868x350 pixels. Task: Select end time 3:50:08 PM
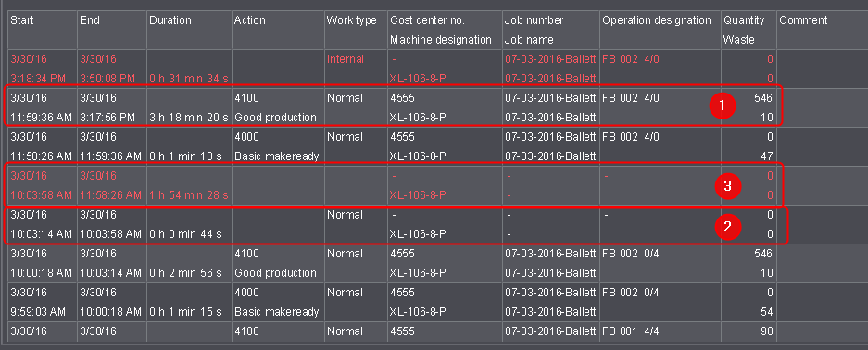coord(107,79)
